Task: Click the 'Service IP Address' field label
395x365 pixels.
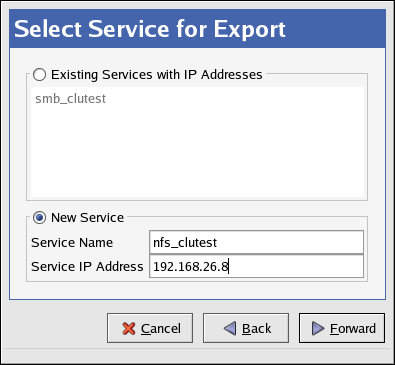Action: tap(87, 267)
